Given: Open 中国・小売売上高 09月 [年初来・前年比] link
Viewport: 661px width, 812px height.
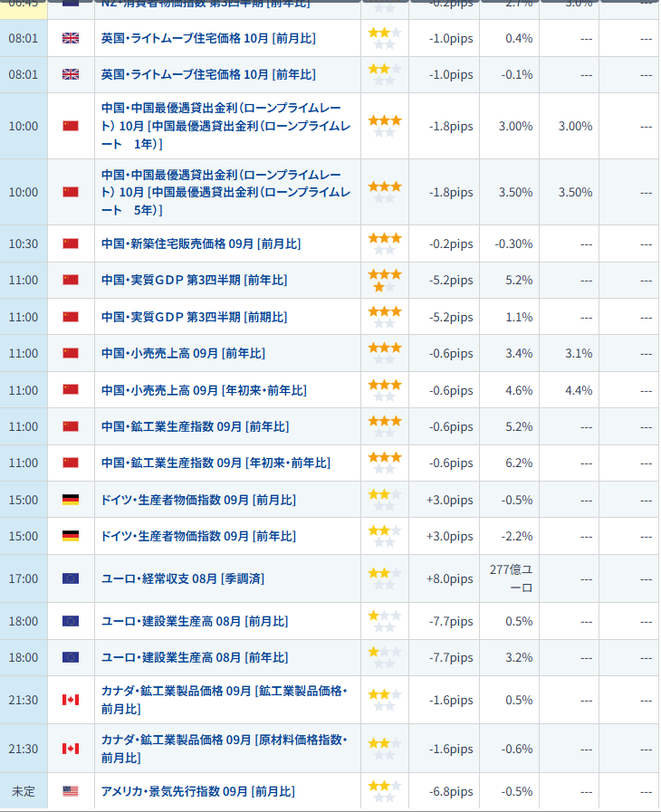Looking at the screenshot, I should pos(204,390).
